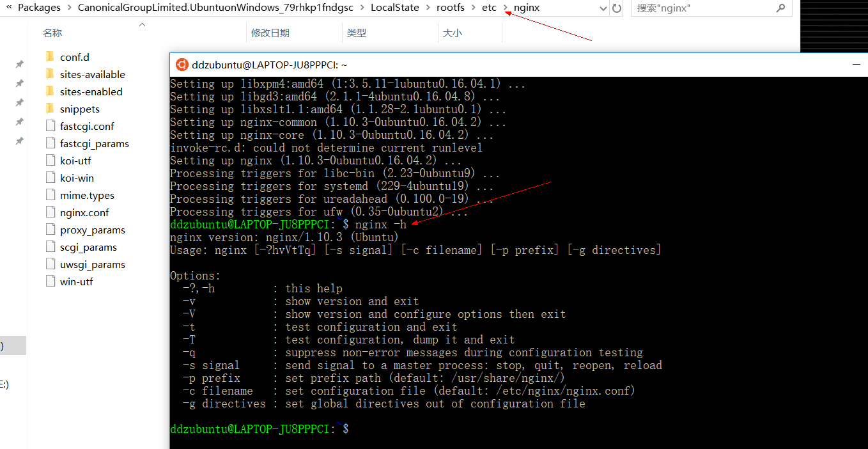Screen dimensions: 868x449
Task: Select the sites-enabled folder name
Action: pyautogui.click(x=91, y=91)
